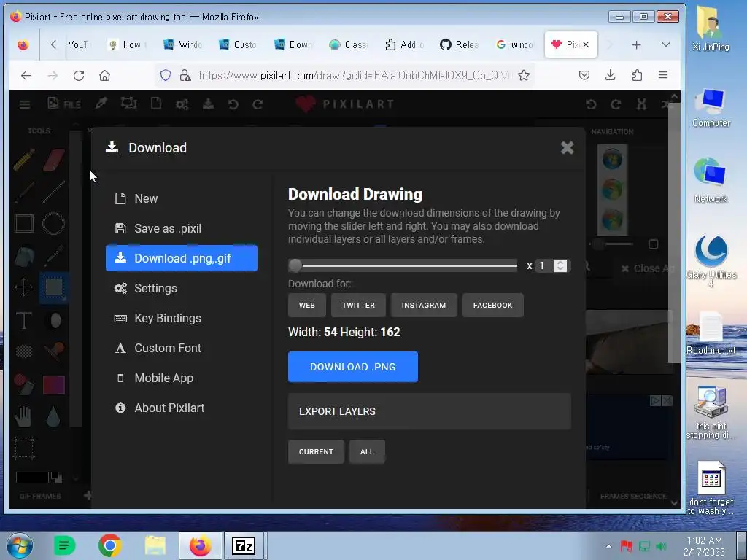Switch to the Add-ons tab
The width and height of the screenshot is (747, 560).
pyautogui.click(x=404, y=44)
